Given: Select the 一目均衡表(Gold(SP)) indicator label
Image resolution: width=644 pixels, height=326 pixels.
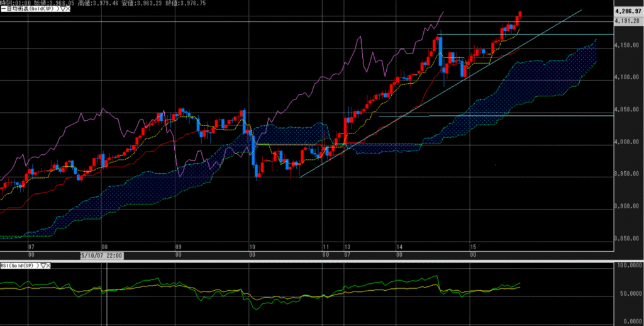Looking at the screenshot, I should [x=28, y=9].
